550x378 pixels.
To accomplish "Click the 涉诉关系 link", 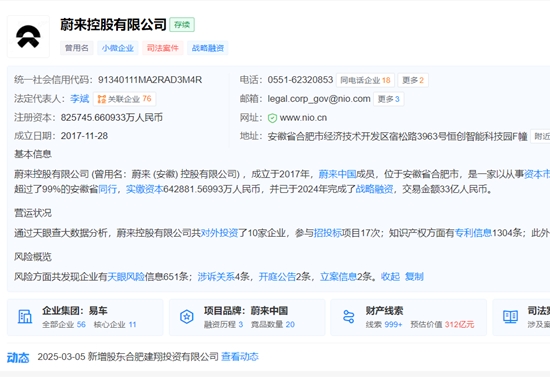I will 216,277.
